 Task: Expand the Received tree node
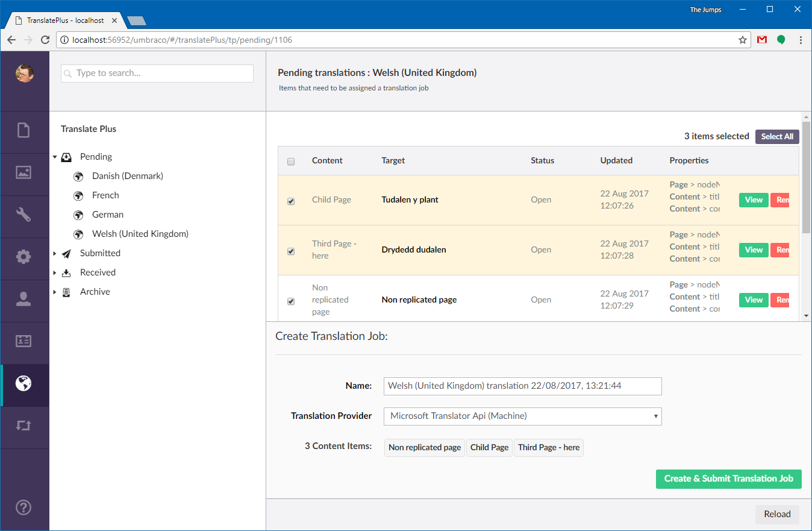pos(54,272)
